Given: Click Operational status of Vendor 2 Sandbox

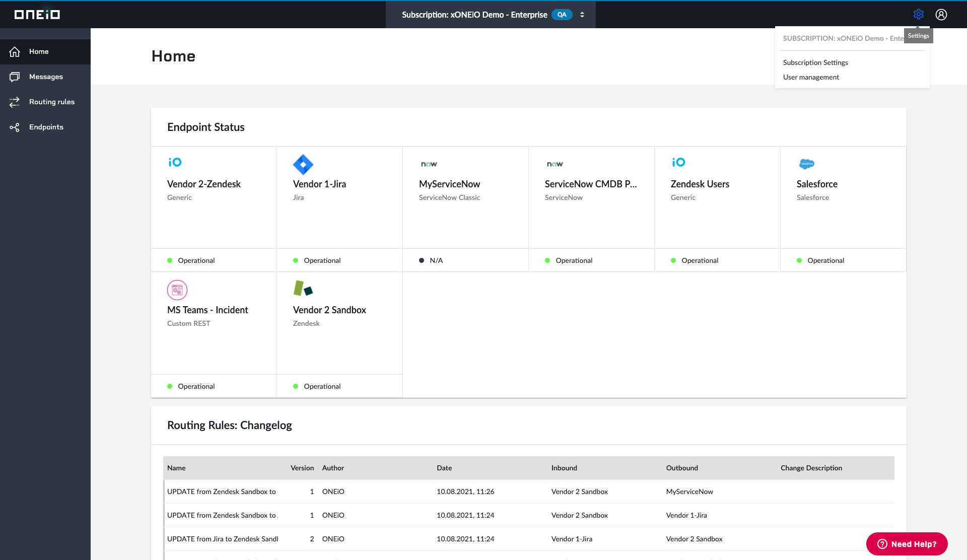Looking at the screenshot, I should (322, 386).
